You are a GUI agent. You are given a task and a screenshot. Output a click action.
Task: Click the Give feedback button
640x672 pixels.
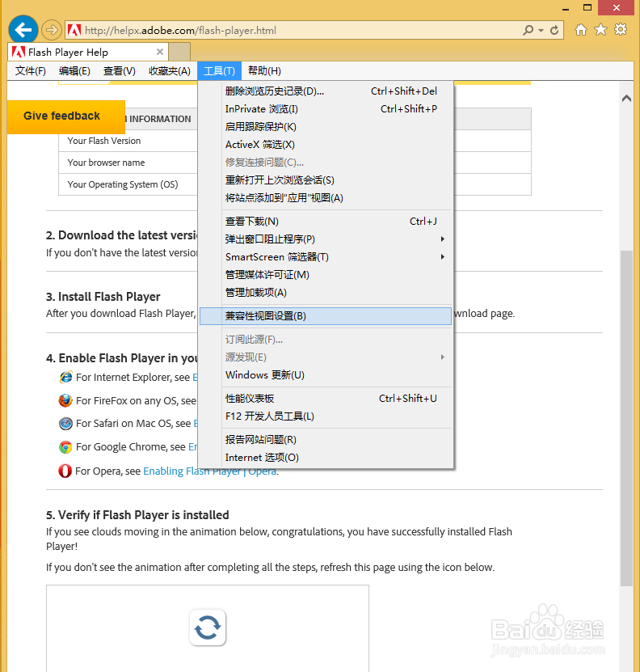pos(66,116)
